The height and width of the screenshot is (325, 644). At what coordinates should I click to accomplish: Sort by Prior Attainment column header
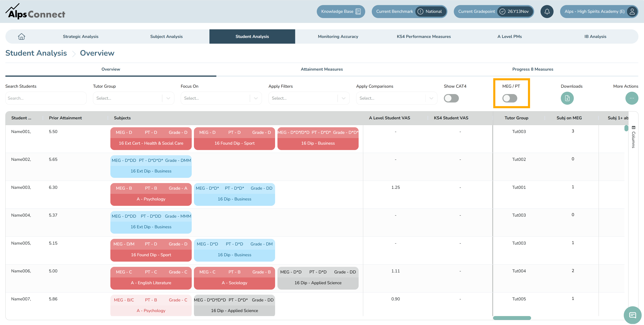(x=65, y=118)
